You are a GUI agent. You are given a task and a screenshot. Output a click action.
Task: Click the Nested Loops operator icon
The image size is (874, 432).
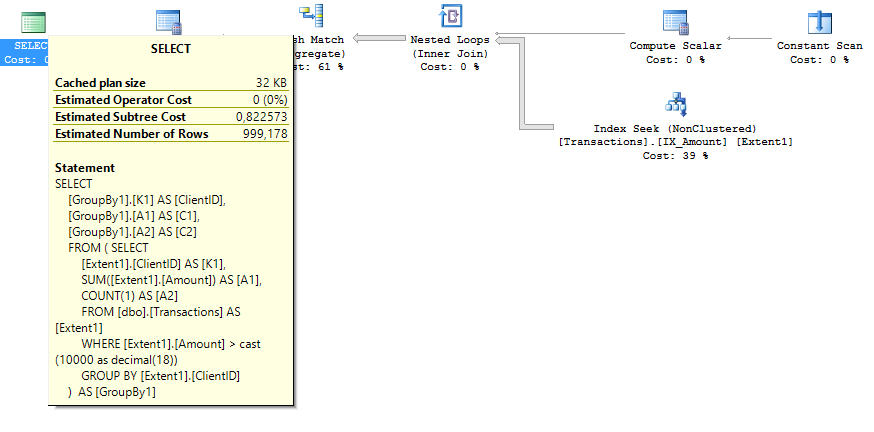click(x=451, y=16)
